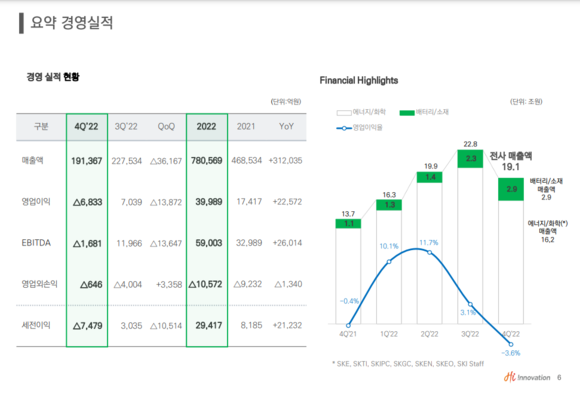Click the 59,003 EBITDA cell
Viewport: 580px width, 394px height.
pos(209,243)
